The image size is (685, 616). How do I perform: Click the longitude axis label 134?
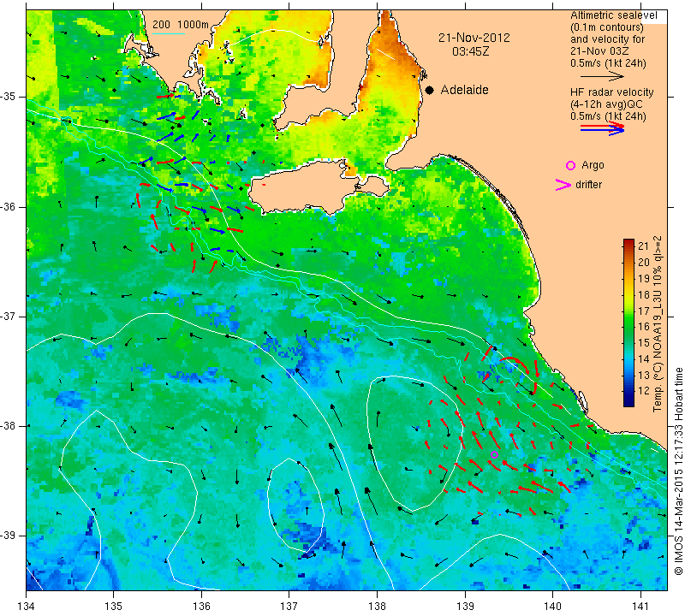[27, 606]
